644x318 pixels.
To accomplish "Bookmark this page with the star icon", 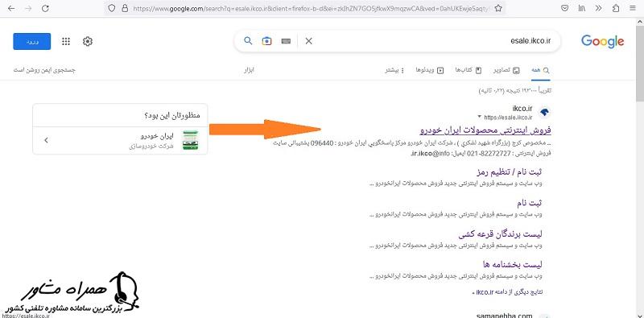I will [x=497, y=8].
